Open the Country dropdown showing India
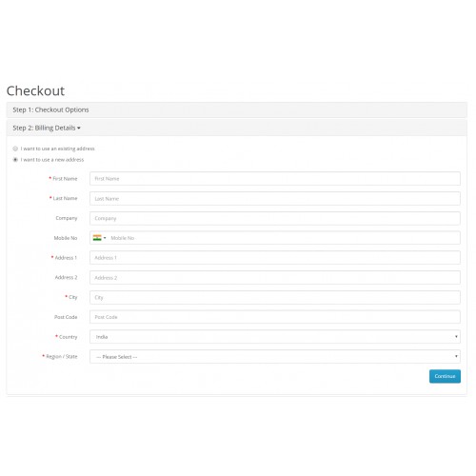The image size is (476, 476). click(x=275, y=337)
